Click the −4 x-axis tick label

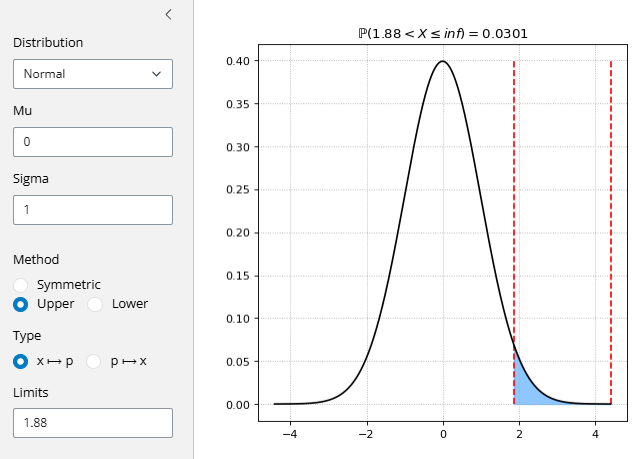290,435
